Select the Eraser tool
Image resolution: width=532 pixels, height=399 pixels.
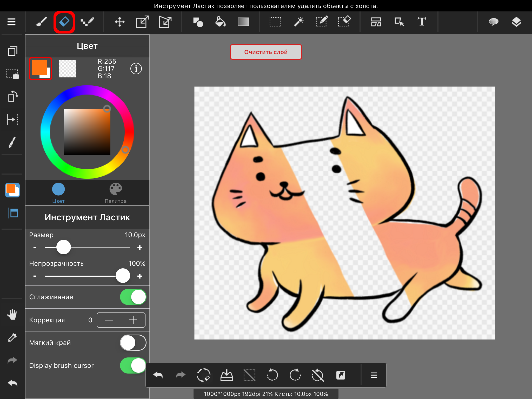pos(64,21)
